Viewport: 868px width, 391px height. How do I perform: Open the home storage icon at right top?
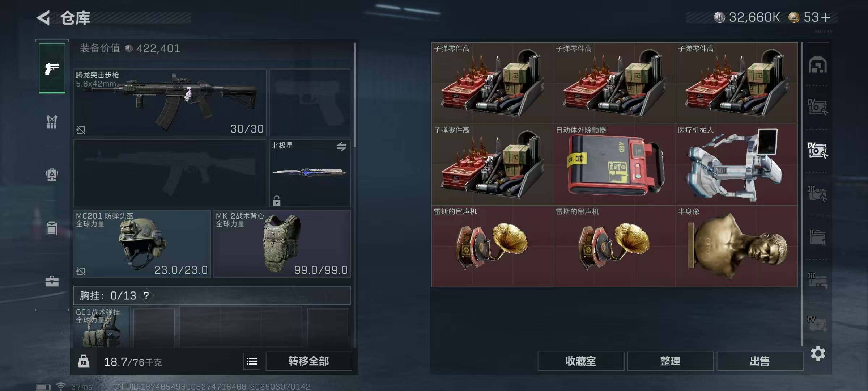click(818, 65)
